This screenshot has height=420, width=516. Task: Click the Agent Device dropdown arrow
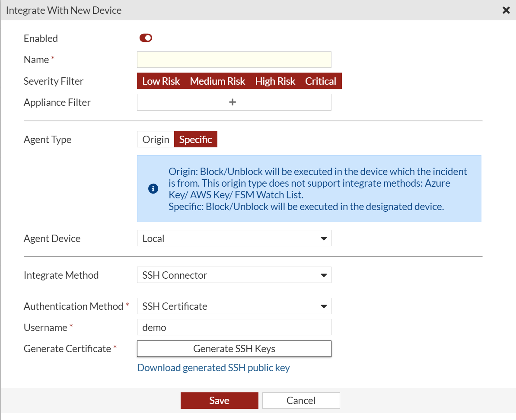pos(323,239)
